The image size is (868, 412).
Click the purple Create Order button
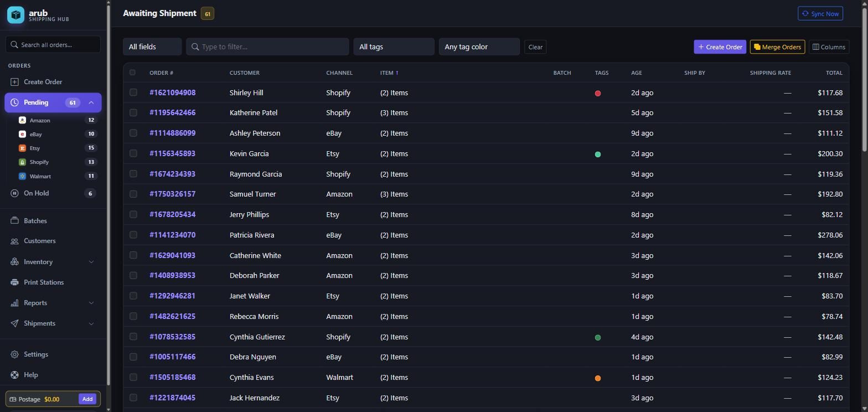click(720, 47)
